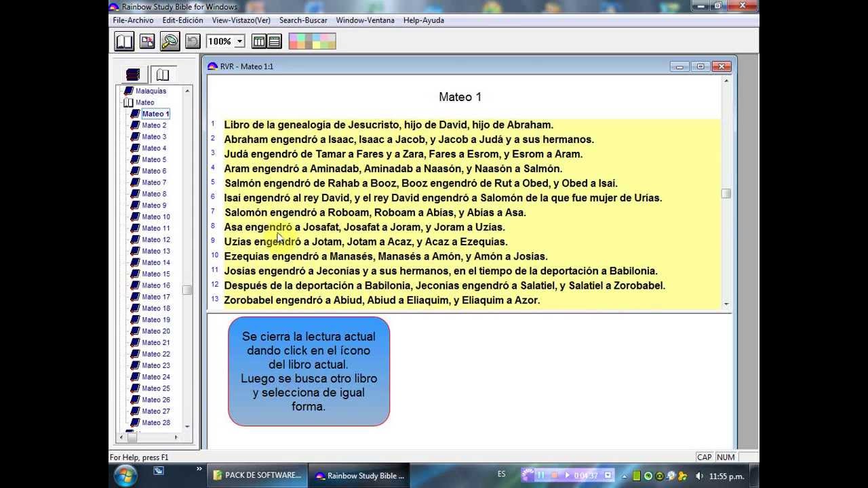Screen dimensions: 868x488
Task: Click the book icon beside Mateo 22
Action: [x=135, y=354]
